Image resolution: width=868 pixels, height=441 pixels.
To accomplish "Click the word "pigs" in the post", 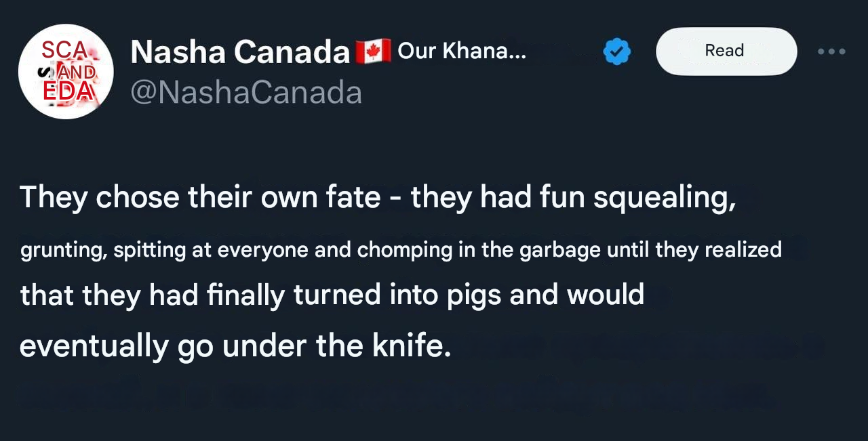I will (x=468, y=295).
